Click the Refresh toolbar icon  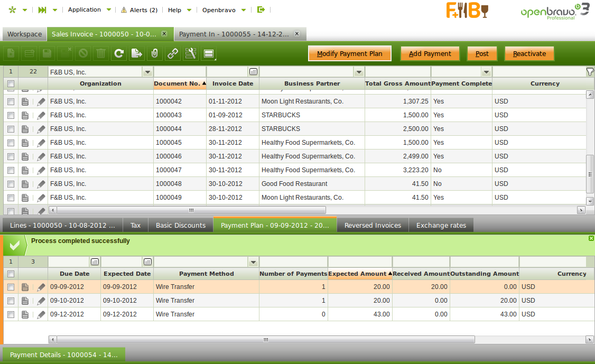[119, 53]
